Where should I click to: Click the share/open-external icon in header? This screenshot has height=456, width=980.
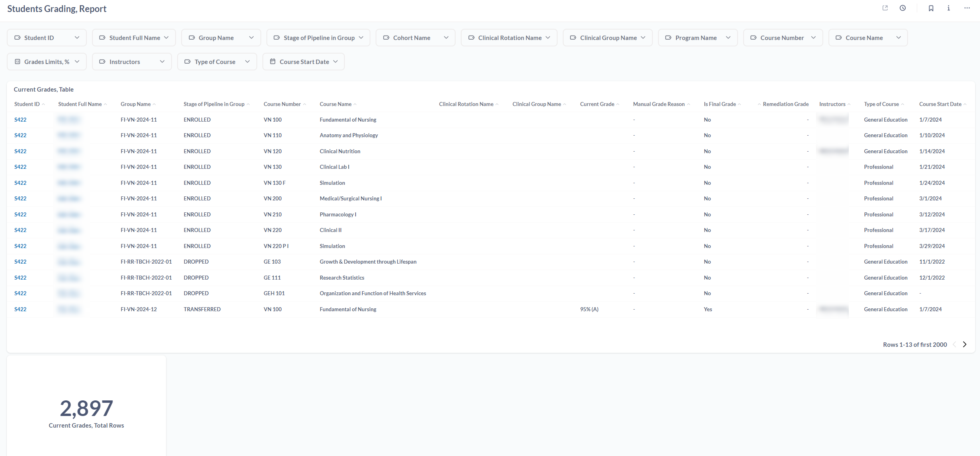[x=885, y=8]
